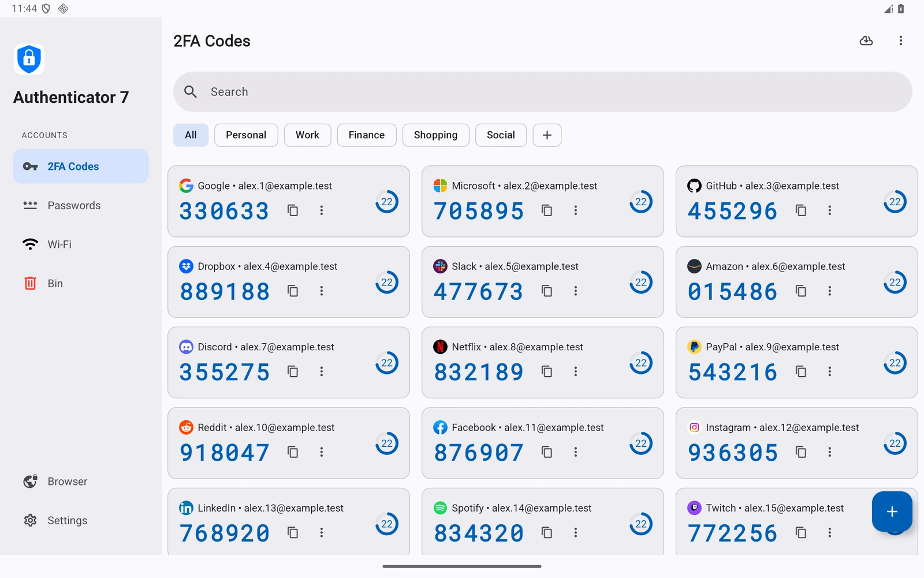The height and width of the screenshot is (578, 924).
Task: Open the main overflow menu in header
Action: coord(900,40)
